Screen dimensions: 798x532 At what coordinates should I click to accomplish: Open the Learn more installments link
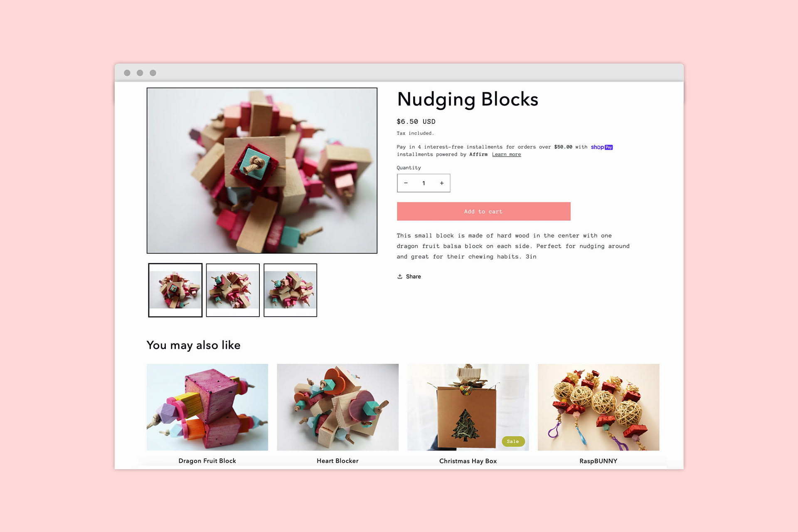pos(506,155)
